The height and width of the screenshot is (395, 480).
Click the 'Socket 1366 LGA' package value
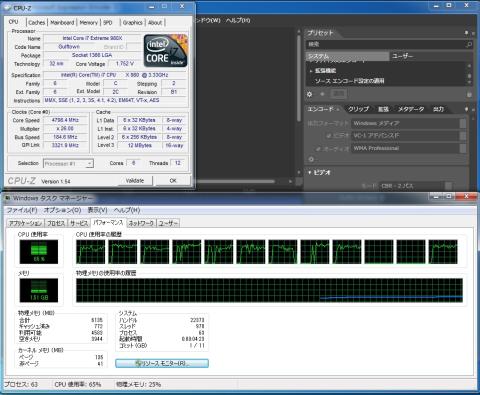click(x=92, y=55)
